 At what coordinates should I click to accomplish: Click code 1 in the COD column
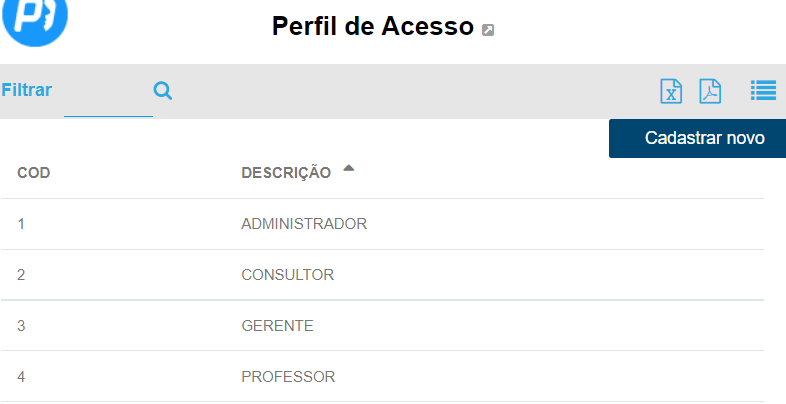pyautogui.click(x=22, y=224)
